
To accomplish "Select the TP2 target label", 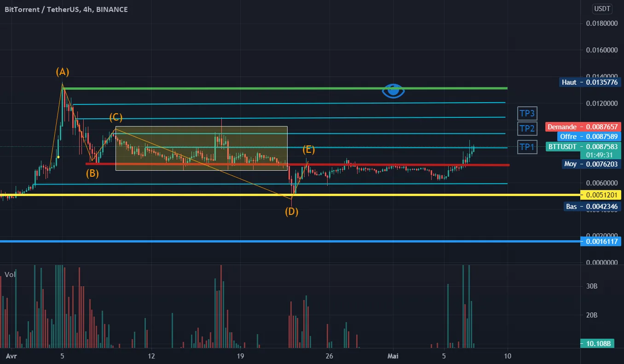I will (527, 128).
